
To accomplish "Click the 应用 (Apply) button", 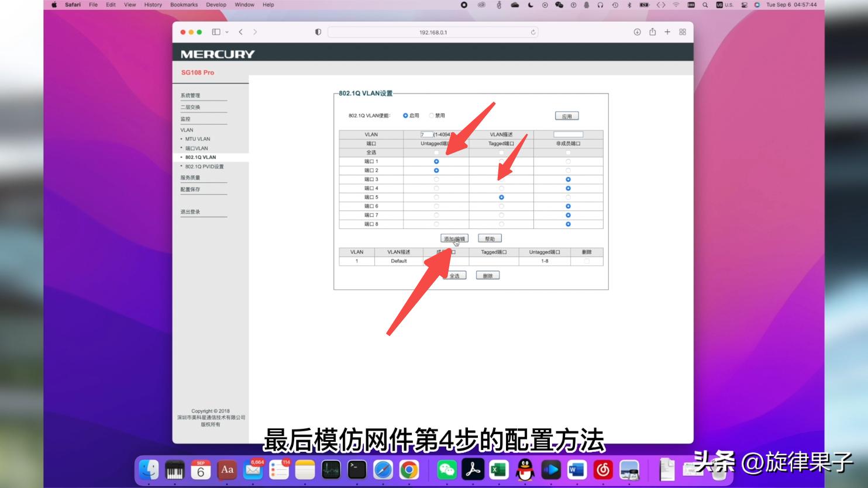I will click(x=566, y=115).
